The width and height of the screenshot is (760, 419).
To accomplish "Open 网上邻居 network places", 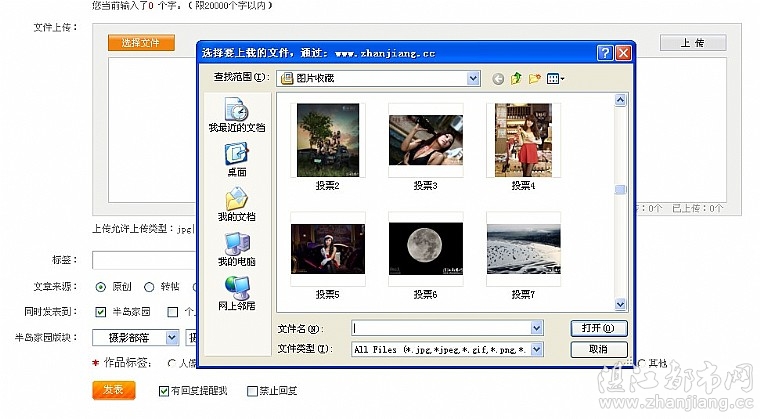I will (236, 292).
